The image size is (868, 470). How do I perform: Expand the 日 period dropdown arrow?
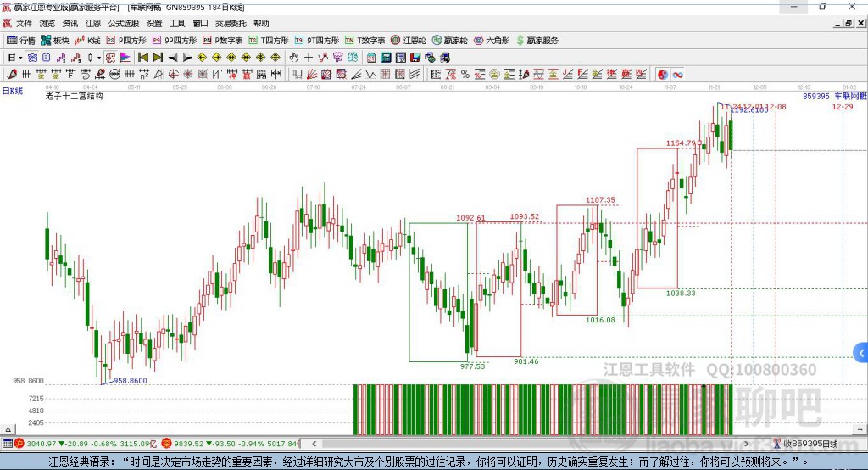click(20, 58)
